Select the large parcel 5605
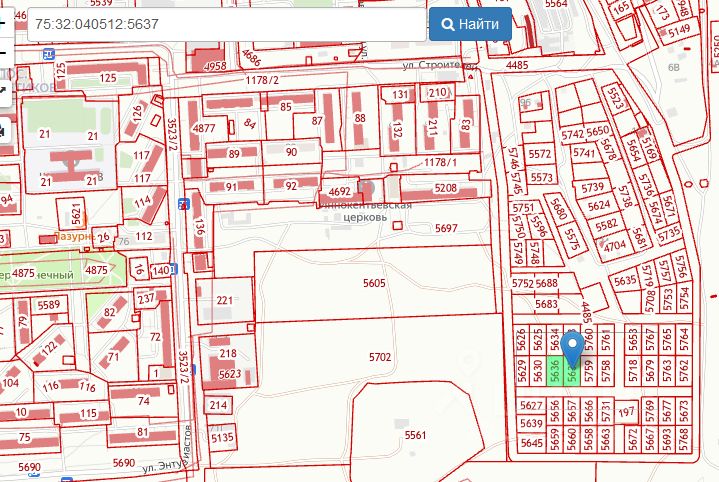 point(374,283)
